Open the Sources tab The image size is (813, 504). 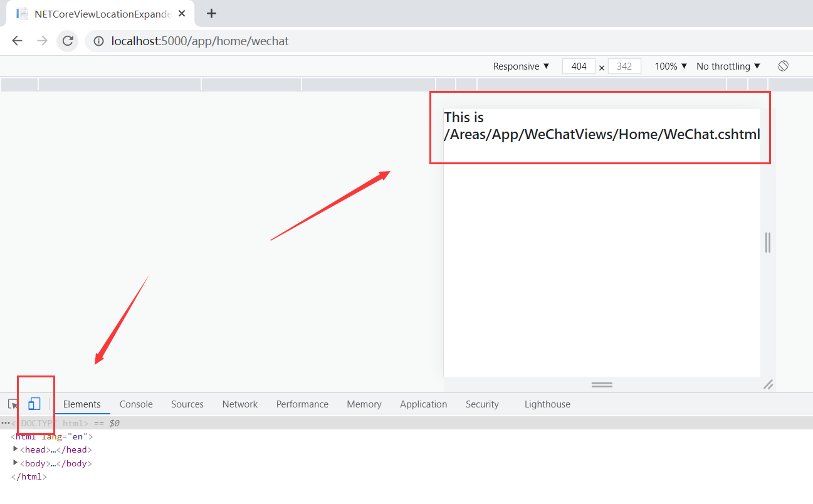pos(187,404)
